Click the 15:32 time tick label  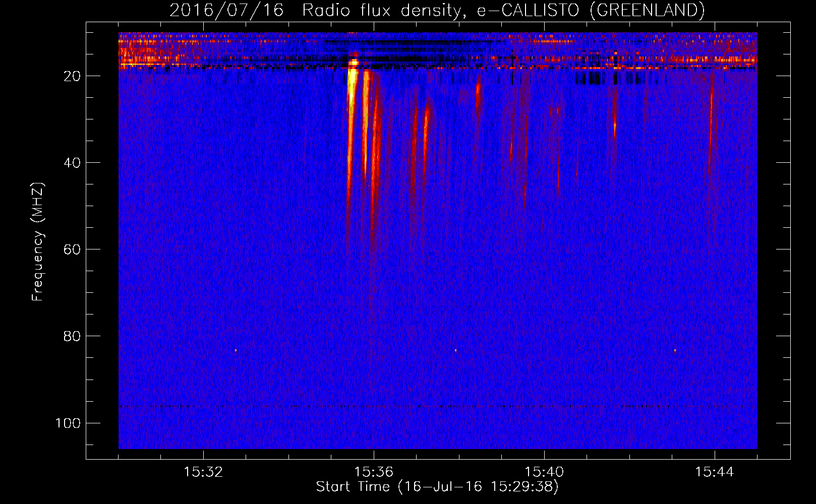click(x=203, y=472)
